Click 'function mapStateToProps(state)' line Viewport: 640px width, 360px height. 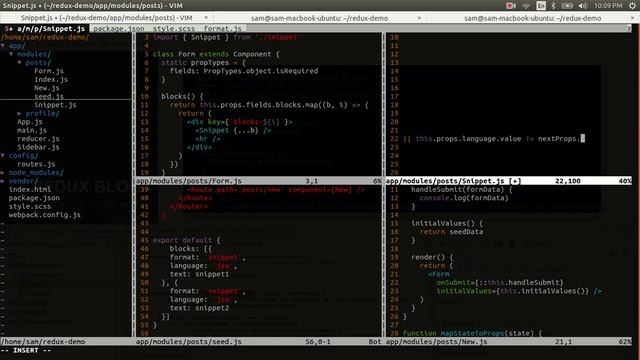click(x=472, y=333)
